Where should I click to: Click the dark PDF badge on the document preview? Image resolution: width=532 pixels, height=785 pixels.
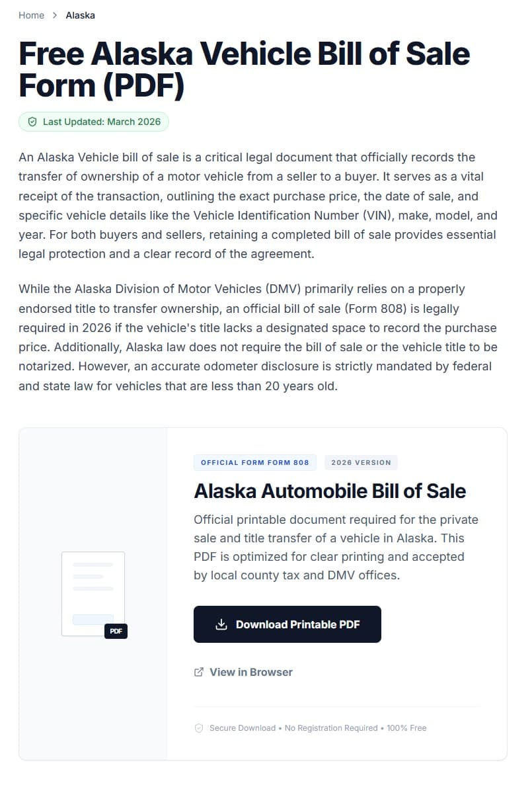coord(116,632)
